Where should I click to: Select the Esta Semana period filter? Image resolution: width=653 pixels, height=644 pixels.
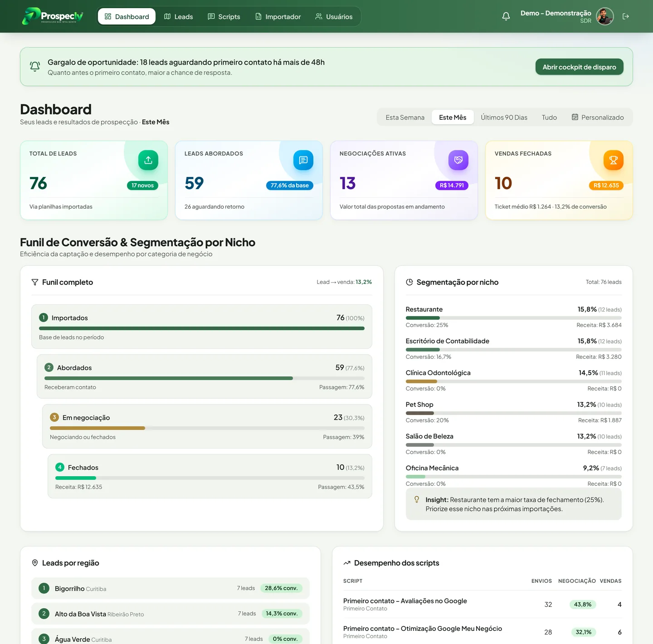[x=405, y=117]
